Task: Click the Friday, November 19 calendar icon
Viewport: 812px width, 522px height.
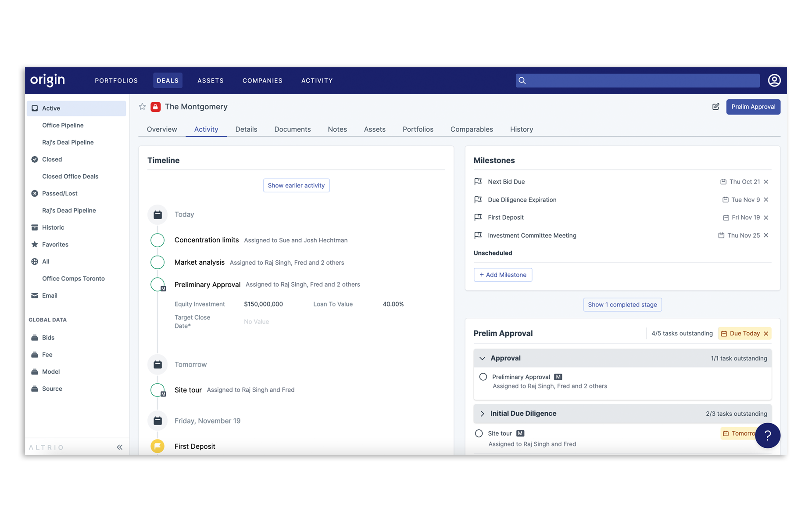Action: pos(157,421)
